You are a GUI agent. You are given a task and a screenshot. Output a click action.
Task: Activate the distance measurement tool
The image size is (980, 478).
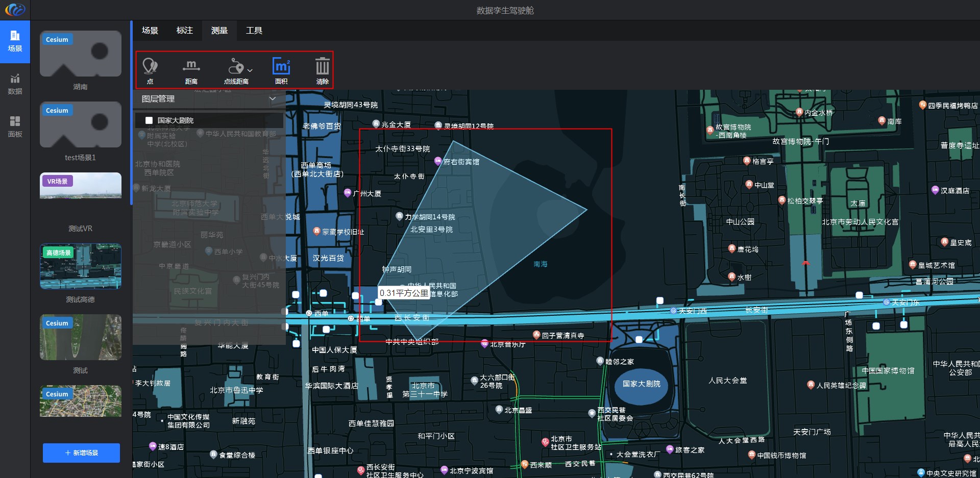click(x=191, y=70)
